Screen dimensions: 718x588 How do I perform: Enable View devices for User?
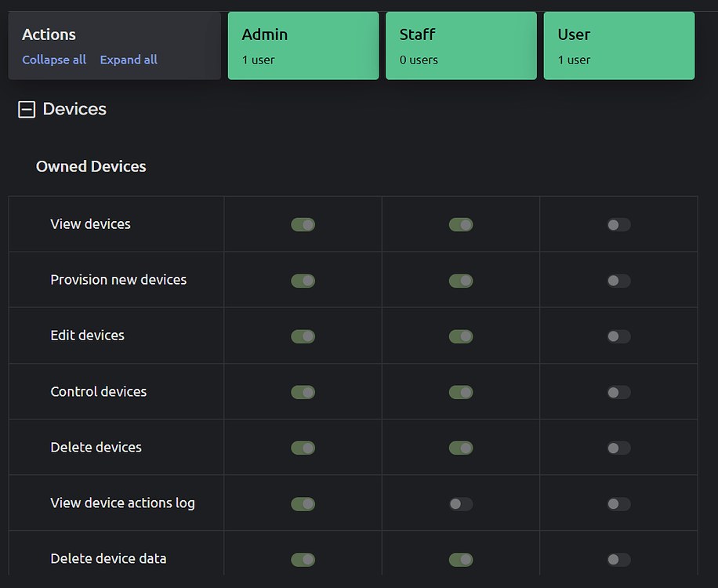618,224
